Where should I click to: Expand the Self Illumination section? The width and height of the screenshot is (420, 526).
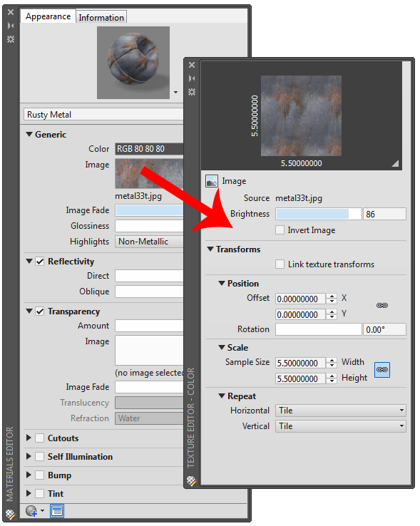pyautogui.click(x=29, y=456)
